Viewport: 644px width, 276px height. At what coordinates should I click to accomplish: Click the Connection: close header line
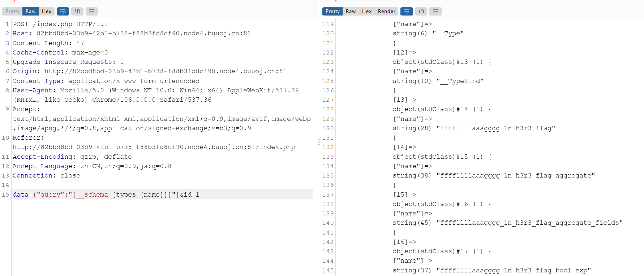[46, 175]
